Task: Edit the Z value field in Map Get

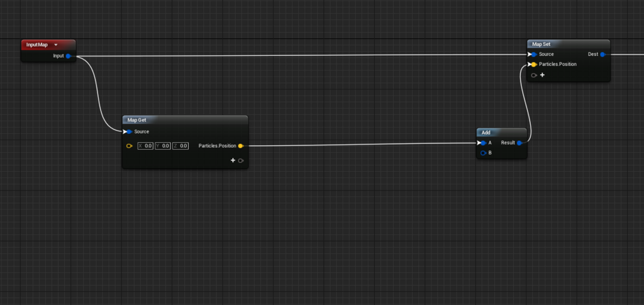Action: [180, 146]
